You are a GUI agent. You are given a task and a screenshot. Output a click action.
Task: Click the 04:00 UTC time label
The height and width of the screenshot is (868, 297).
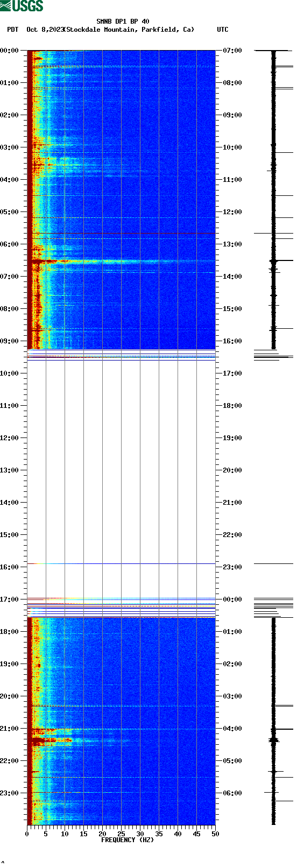232,729
